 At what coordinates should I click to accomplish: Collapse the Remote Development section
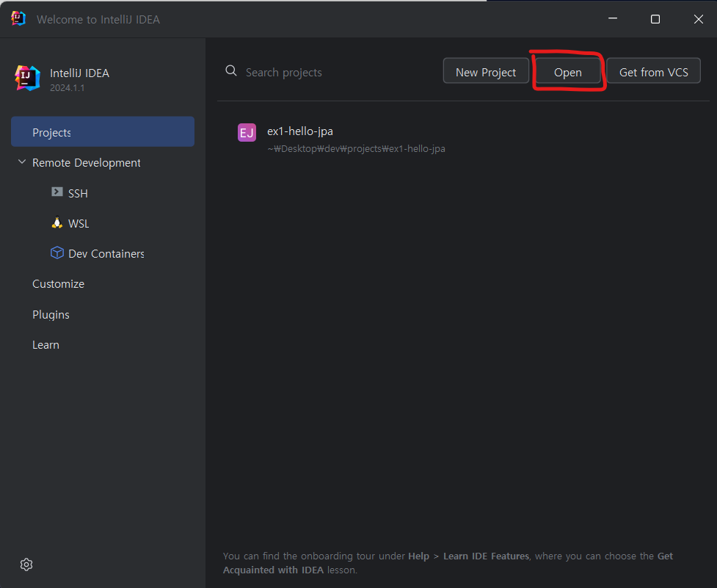coord(86,162)
